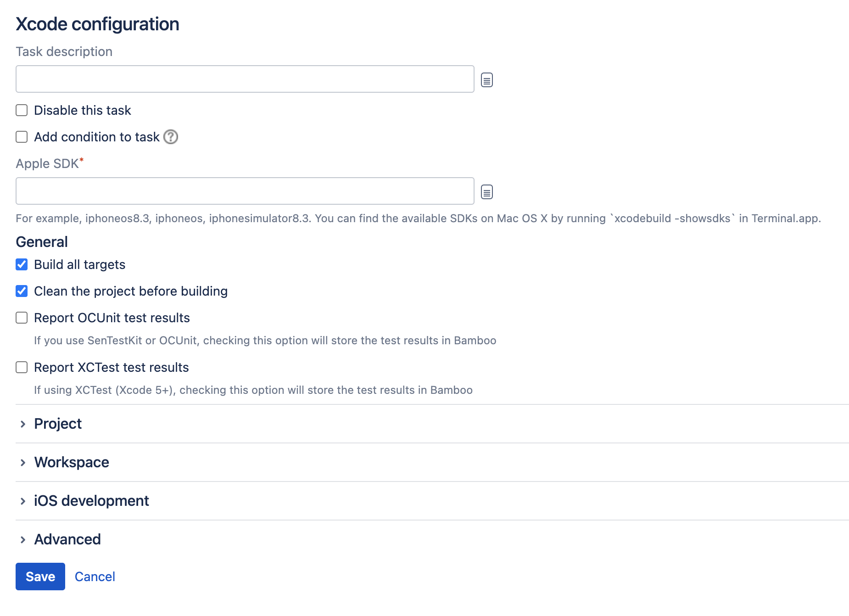Open variables list for Apple SDK field

486,191
